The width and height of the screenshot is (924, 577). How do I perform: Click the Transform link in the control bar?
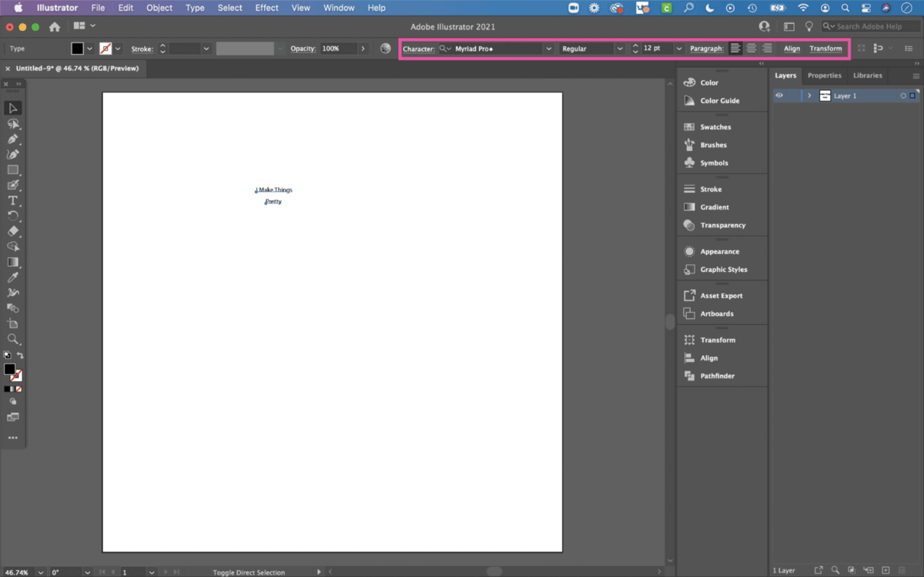(825, 48)
